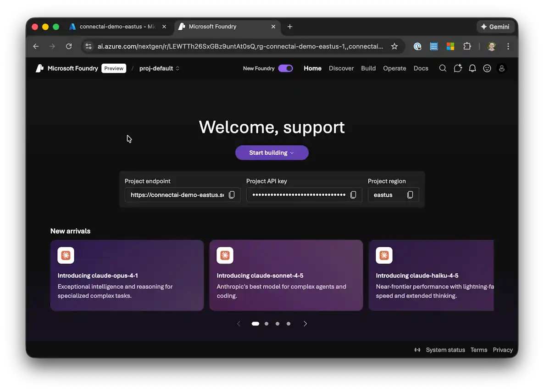This screenshot has height=392, width=544.
Task: Open the user account profile icon
Action: (x=502, y=68)
